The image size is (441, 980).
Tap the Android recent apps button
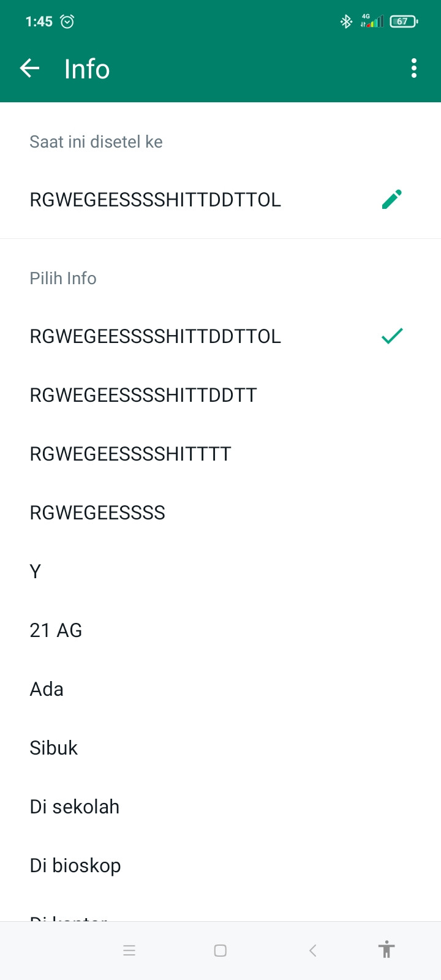coord(129,950)
